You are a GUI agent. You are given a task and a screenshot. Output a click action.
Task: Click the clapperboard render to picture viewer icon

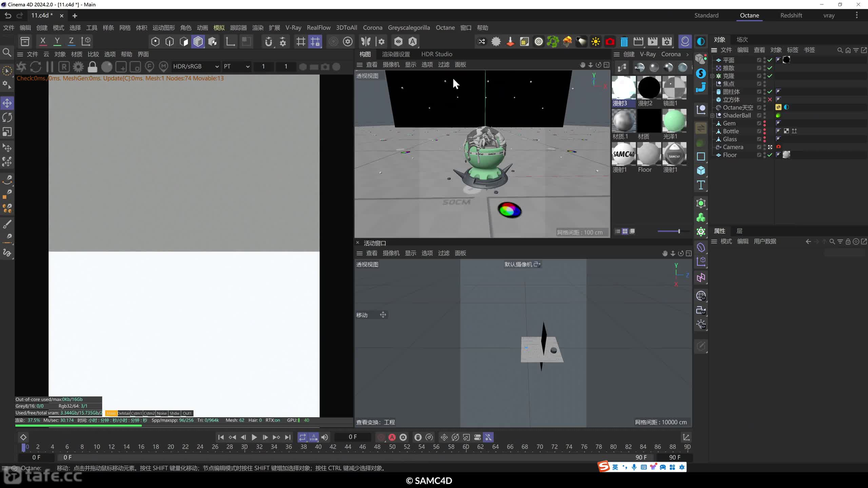[x=638, y=42]
